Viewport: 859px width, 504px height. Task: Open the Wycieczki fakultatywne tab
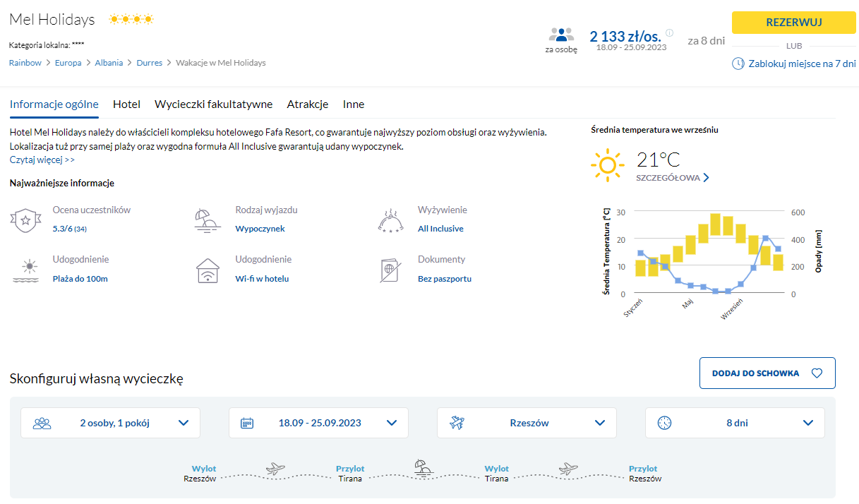(x=213, y=104)
